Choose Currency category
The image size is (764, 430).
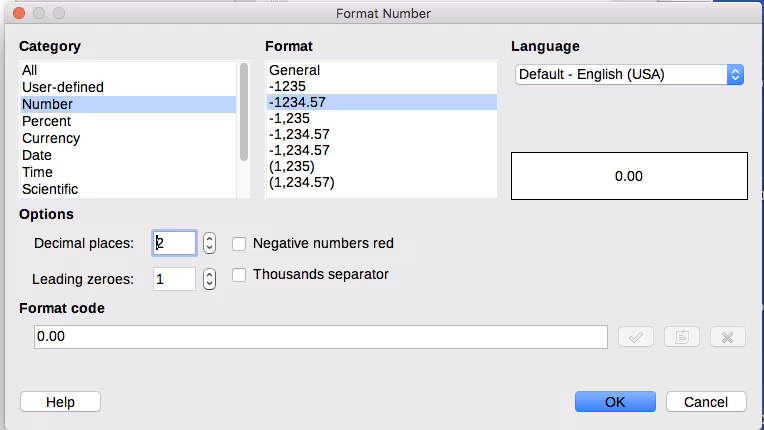[129, 138]
